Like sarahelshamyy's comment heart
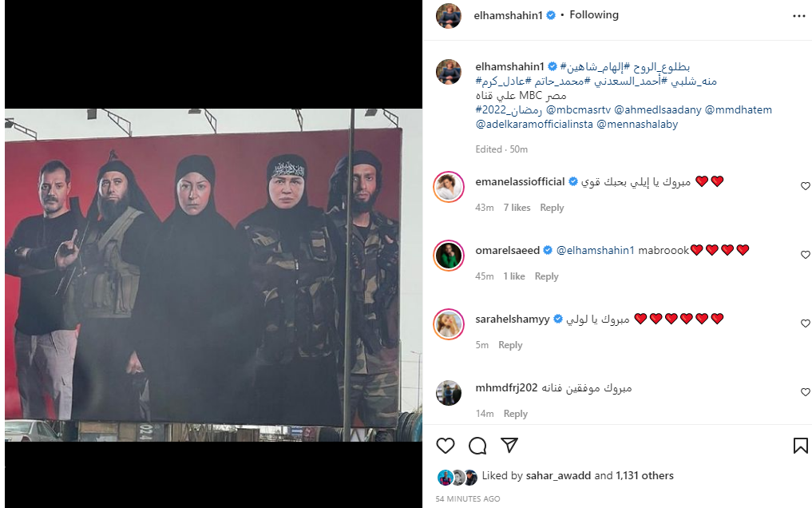The width and height of the screenshot is (812, 508). (806, 323)
